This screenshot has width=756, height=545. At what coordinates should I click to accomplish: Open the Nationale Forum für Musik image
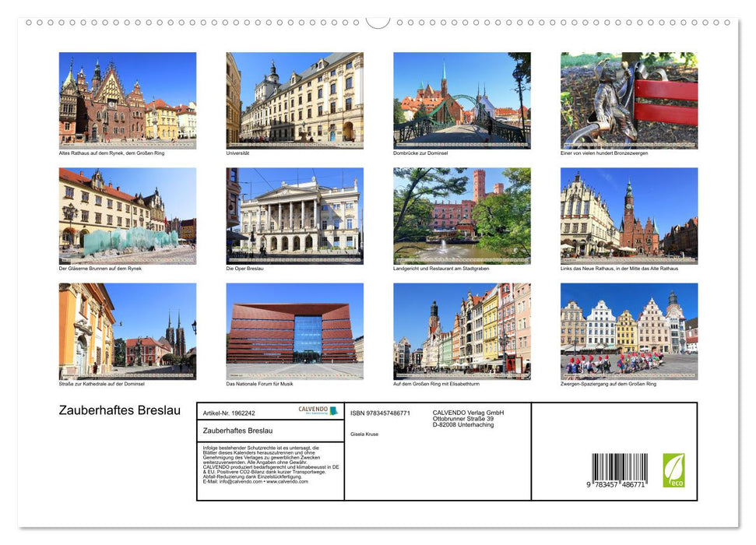293,332
